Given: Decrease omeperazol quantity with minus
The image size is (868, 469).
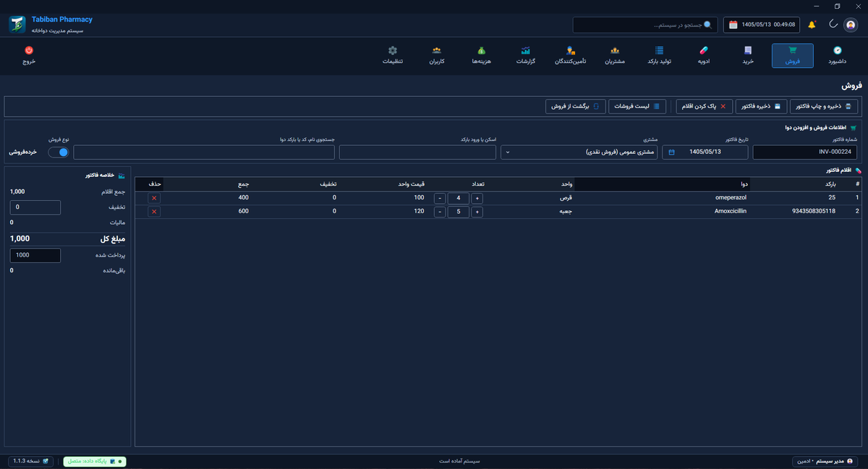Looking at the screenshot, I should pyautogui.click(x=440, y=198).
